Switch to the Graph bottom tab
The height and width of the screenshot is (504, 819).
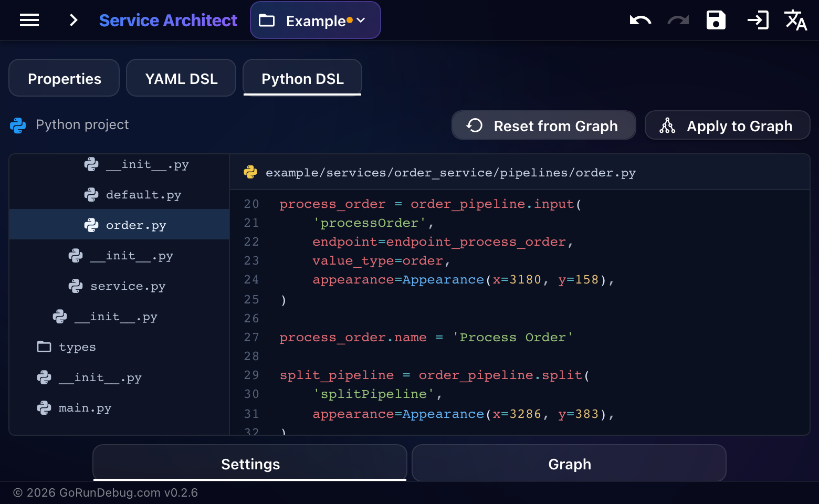[x=569, y=464]
